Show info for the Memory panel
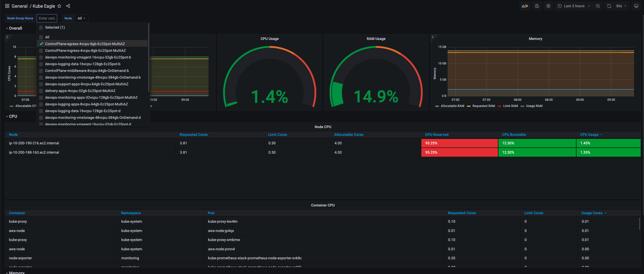644x274 pixels. click(x=433, y=37)
